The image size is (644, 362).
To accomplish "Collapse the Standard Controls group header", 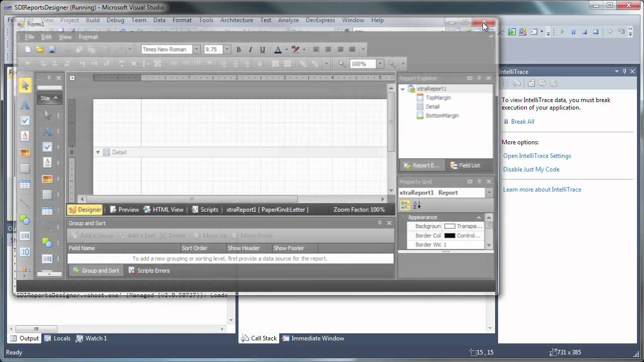I will pos(55,98).
